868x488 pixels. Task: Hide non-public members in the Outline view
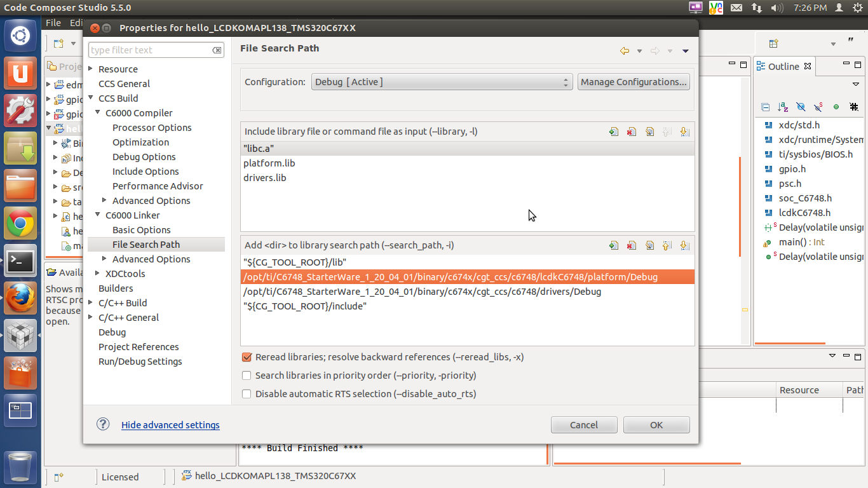pos(836,107)
